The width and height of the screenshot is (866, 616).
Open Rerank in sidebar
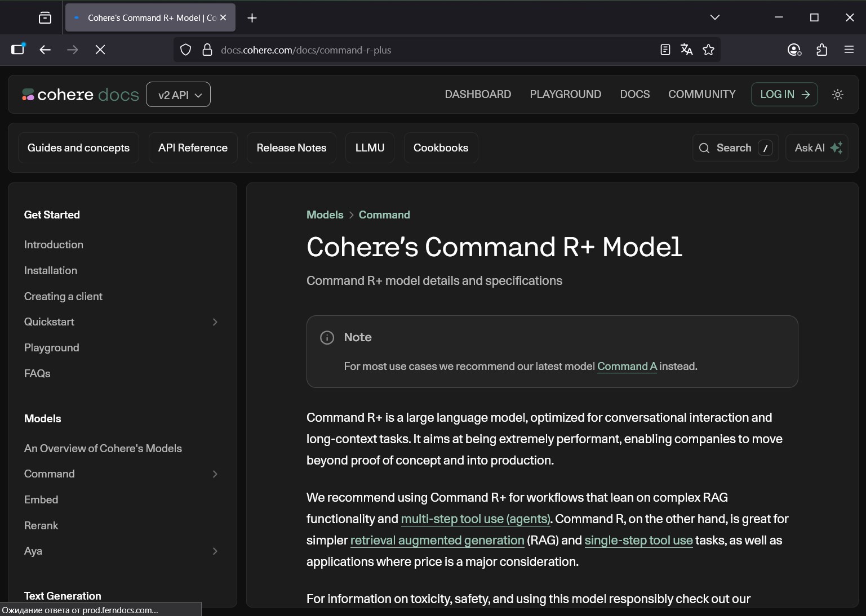[41, 525]
